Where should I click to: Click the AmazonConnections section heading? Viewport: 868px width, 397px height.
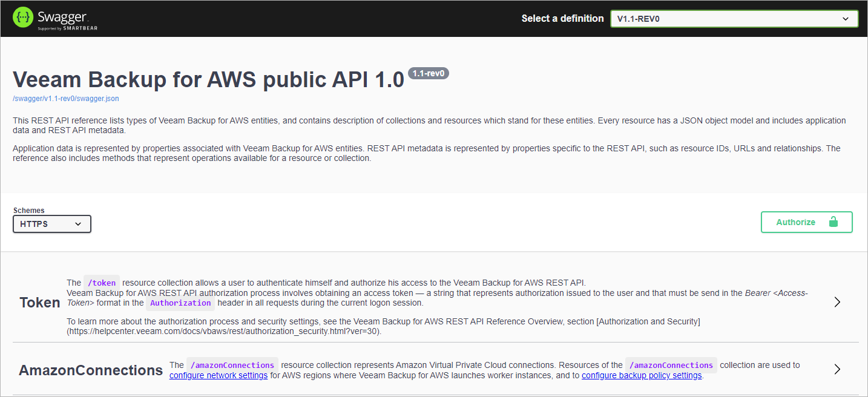[91, 370]
